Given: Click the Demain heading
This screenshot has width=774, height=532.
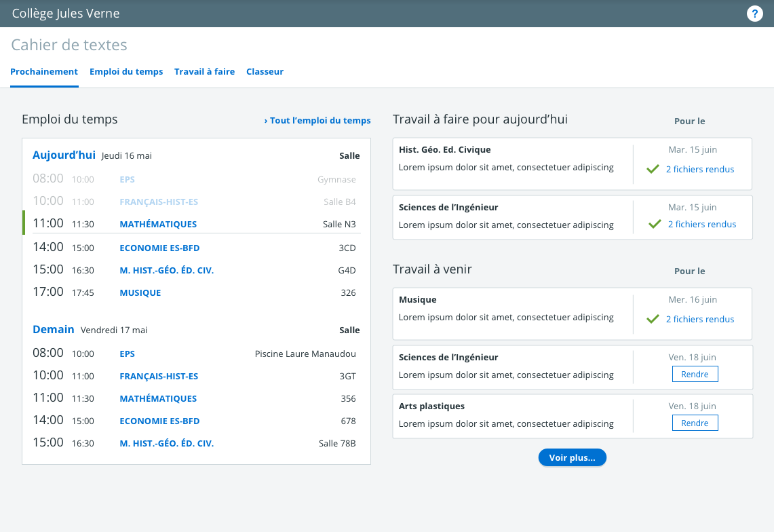Looking at the screenshot, I should point(54,330).
